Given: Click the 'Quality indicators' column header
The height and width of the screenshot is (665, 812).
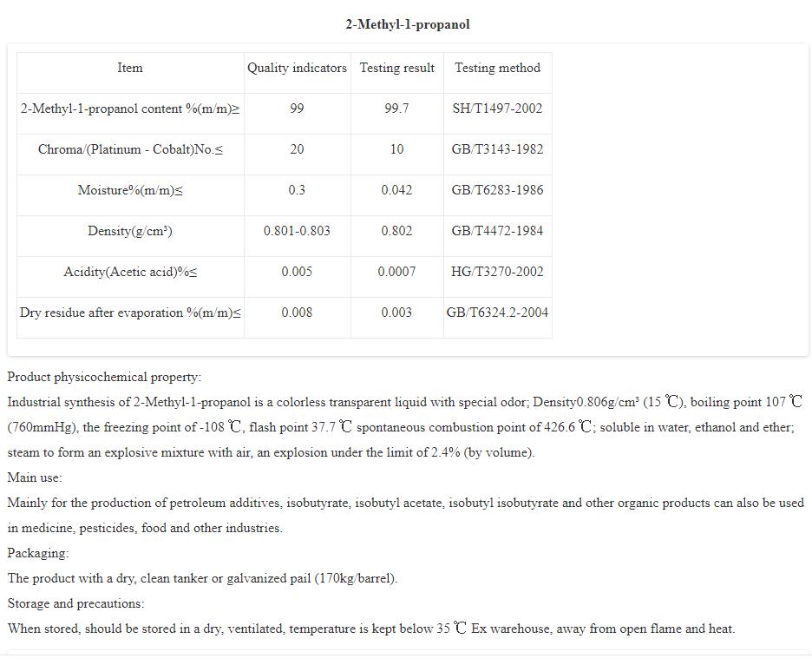Looking at the screenshot, I should pos(297,68).
